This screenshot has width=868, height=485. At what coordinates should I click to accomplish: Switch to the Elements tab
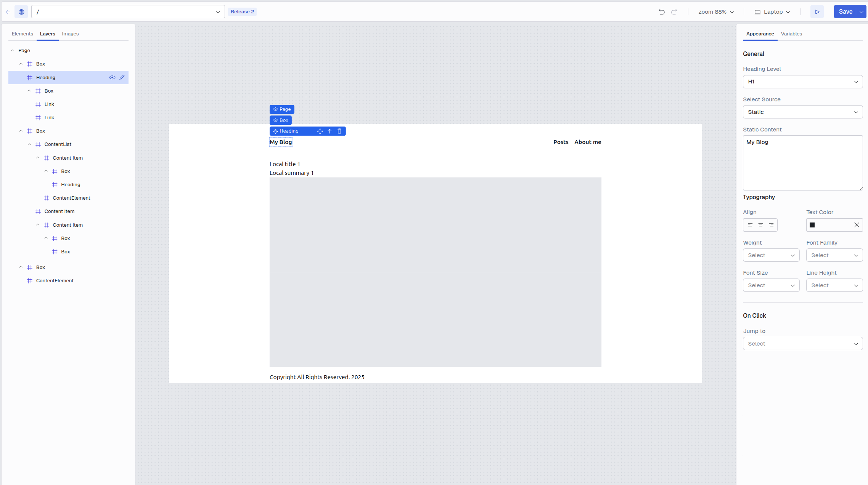(x=22, y=34)
